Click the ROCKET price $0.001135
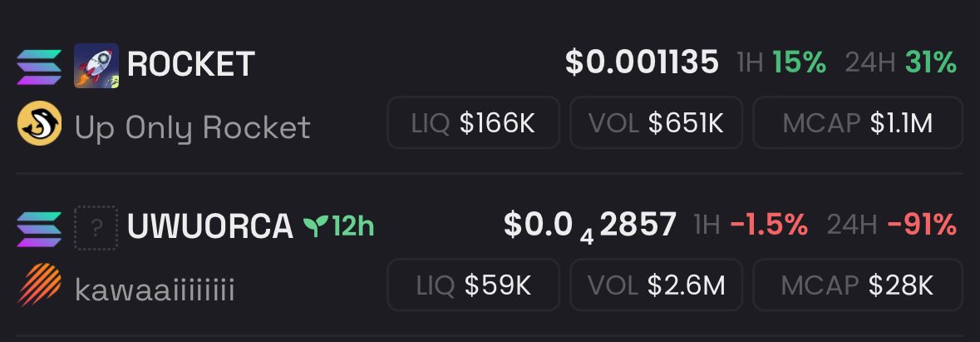This screenshot has width=980, height=342. tap(642, 62)
